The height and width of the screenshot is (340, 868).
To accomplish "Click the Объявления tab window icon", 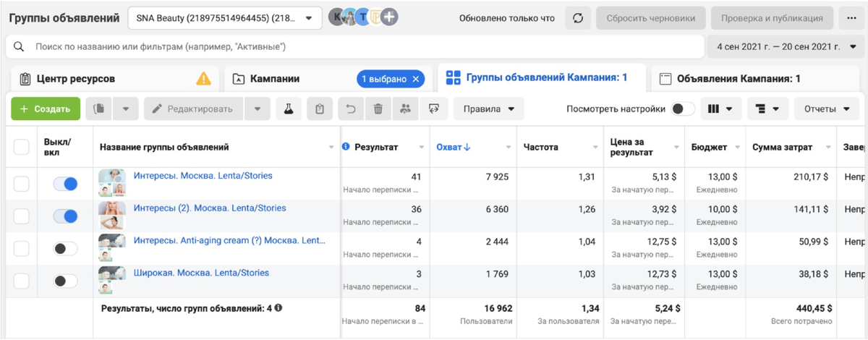I will [665, 79].
